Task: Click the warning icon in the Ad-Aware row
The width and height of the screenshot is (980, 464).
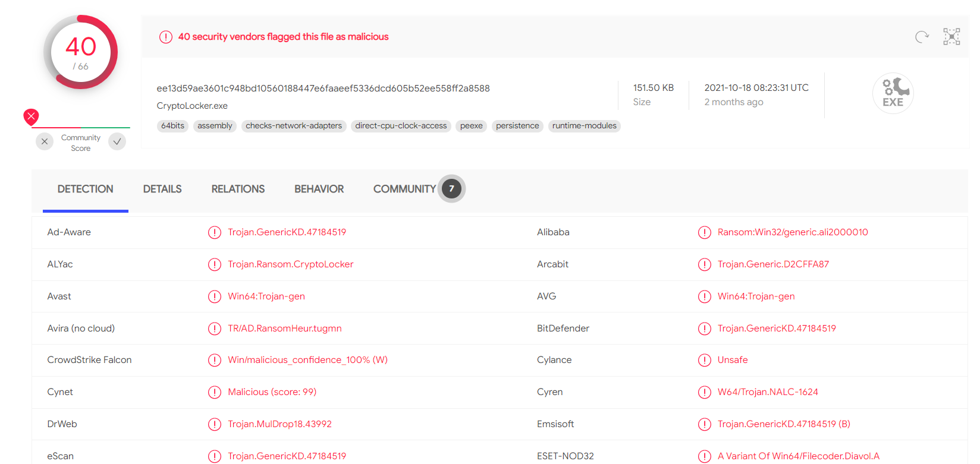Action: [215, 232]
